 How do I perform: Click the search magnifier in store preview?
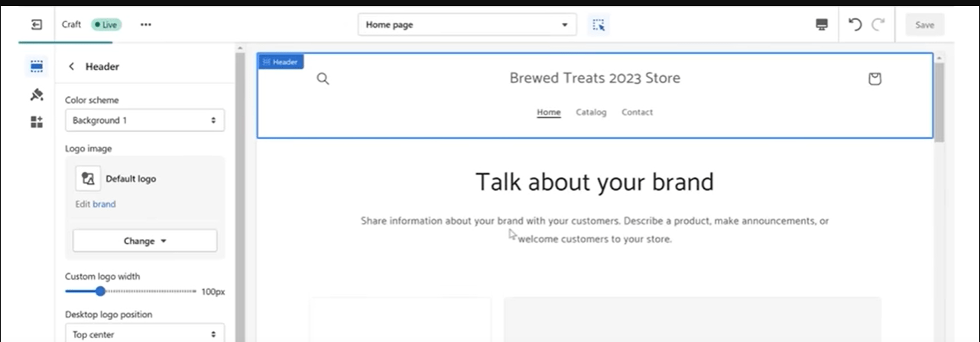(323, 79)
